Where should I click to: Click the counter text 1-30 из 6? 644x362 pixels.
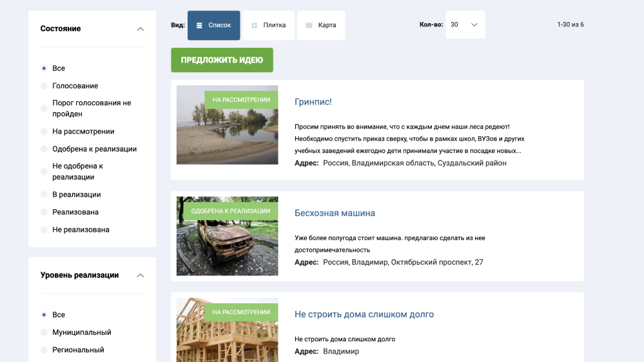coord(570,25)
